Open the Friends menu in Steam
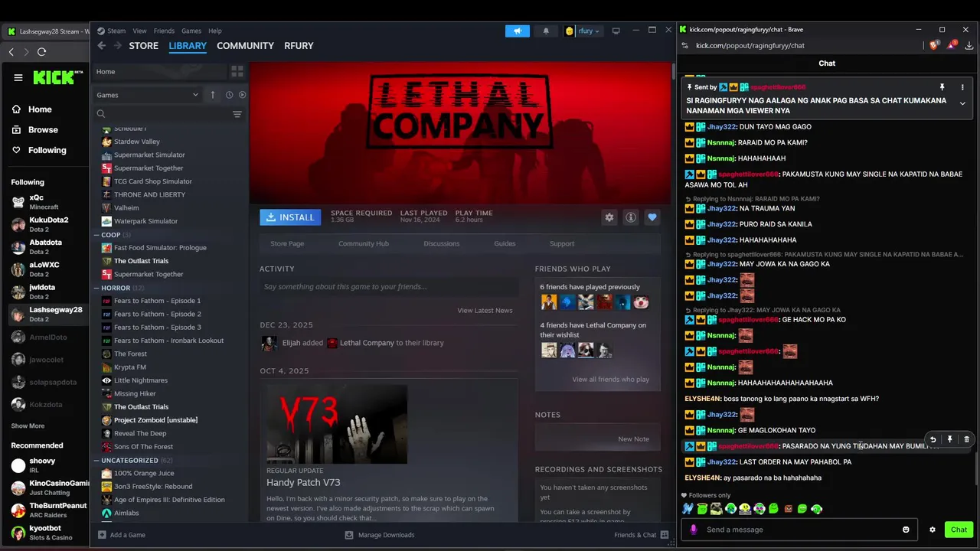 (x=164, y=31)
